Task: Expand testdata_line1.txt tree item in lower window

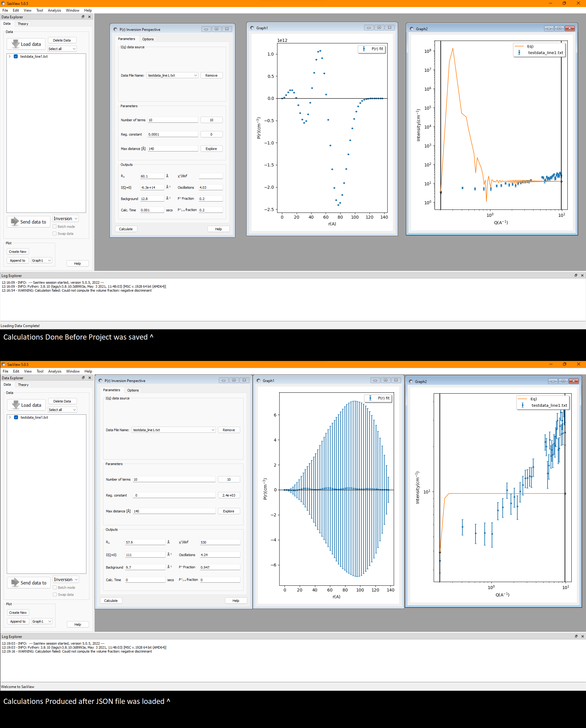Action: [x=10, y=417]
